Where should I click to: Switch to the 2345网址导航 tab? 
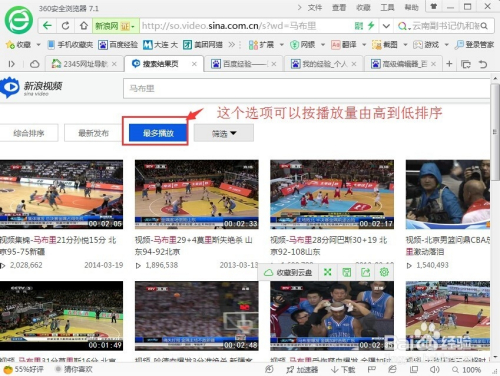tap(85, 64)
